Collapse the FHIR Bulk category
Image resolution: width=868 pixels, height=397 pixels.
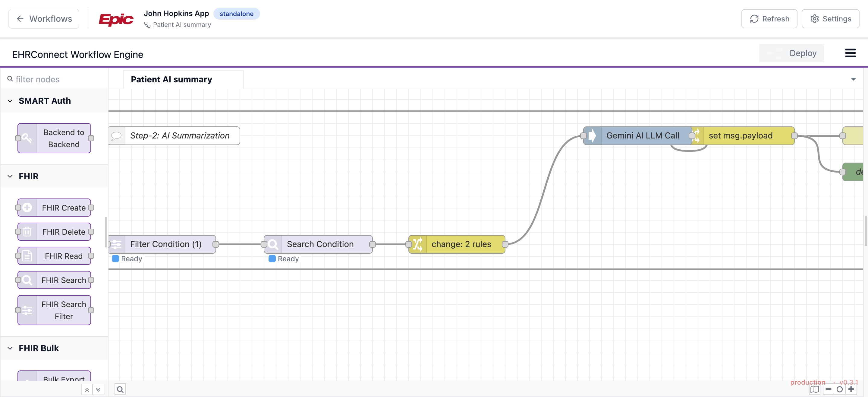[10, 348]
